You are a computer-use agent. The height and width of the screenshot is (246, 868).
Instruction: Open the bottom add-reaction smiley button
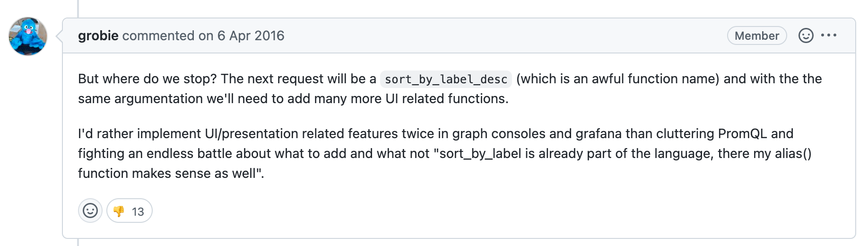(x=90, y=211)
